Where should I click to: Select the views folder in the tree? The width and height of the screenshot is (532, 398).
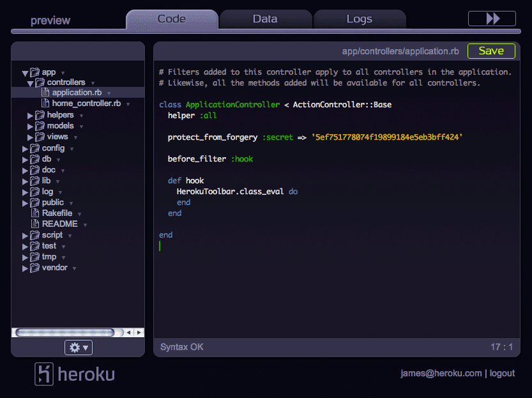click(57, 136)
